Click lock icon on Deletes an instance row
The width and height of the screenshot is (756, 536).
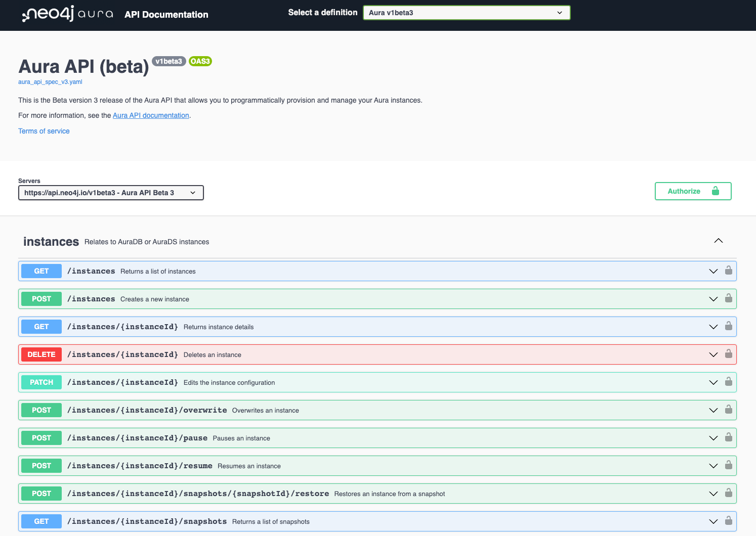728,353
